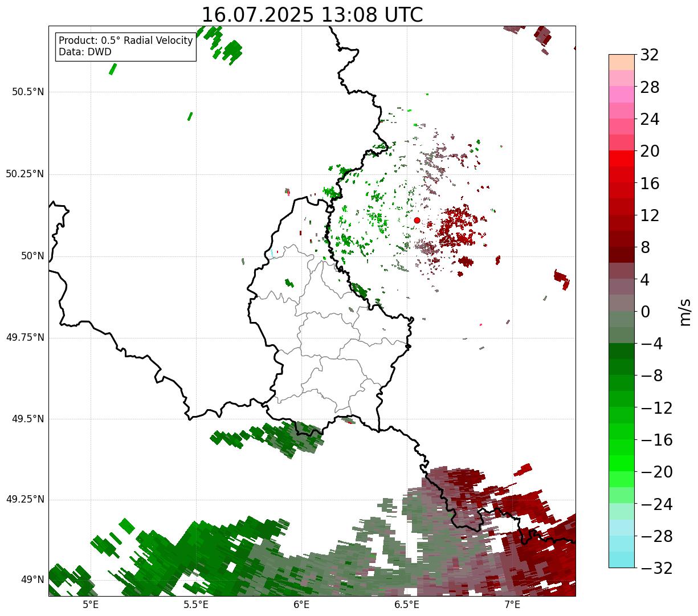Click the colorbar label '−16'
The image size is (698, 616).
tap(656, 440)
